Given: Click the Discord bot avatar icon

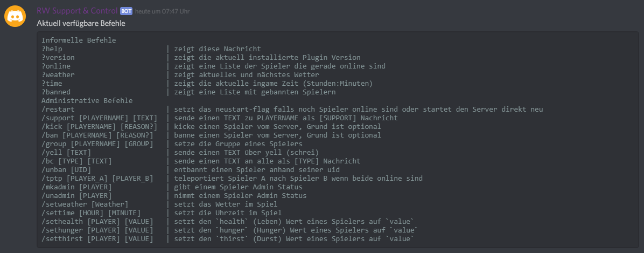Looking at the screenshot, I should [15, 16].
